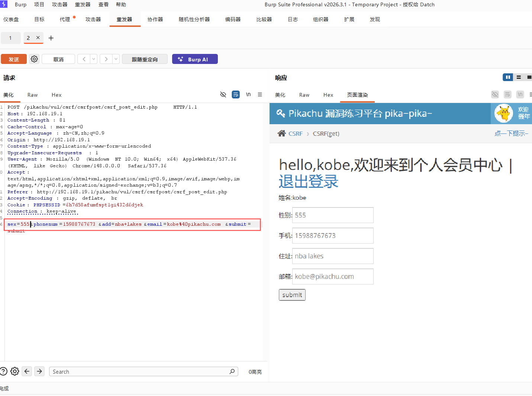Toggle show newline characters in request
The height and width of the screenshot is (396, 532).
(248, 94)
